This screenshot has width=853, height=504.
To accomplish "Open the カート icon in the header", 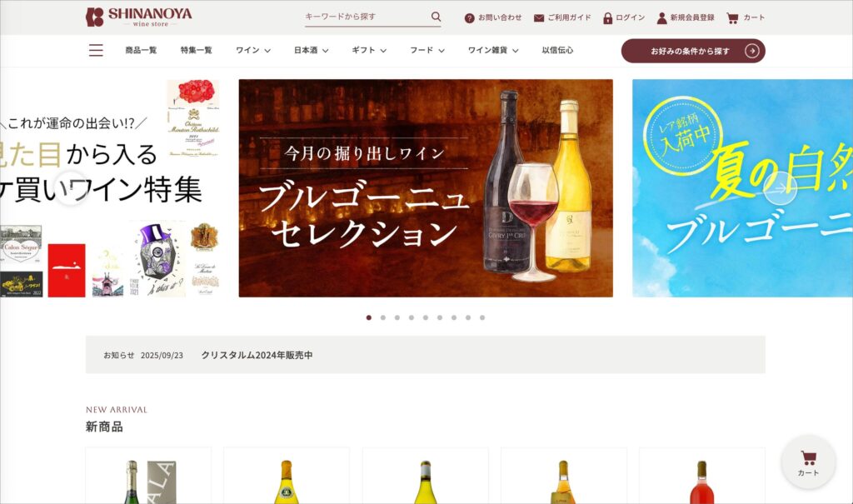I will pos(732,17).
